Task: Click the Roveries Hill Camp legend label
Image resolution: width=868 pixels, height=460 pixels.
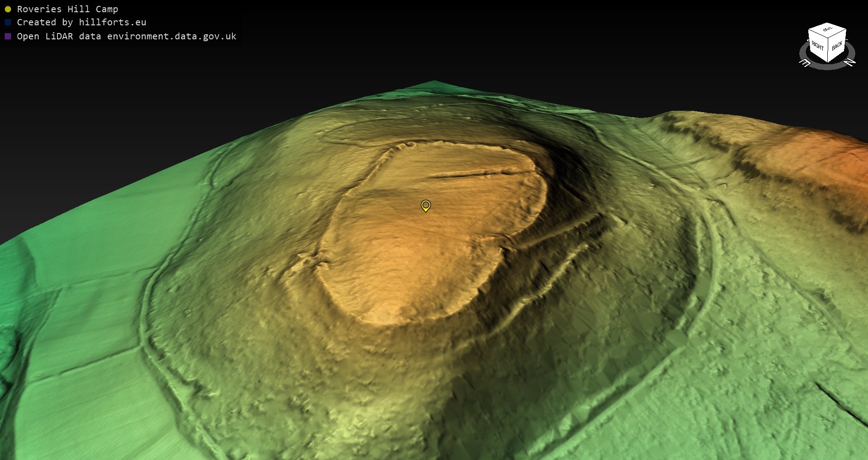Action: (x=67, y=9)
